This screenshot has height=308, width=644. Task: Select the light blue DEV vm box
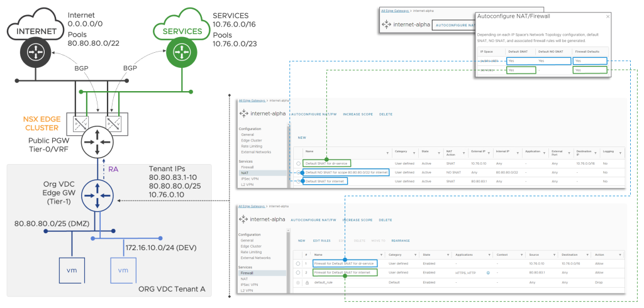click(x=124, y=270)
